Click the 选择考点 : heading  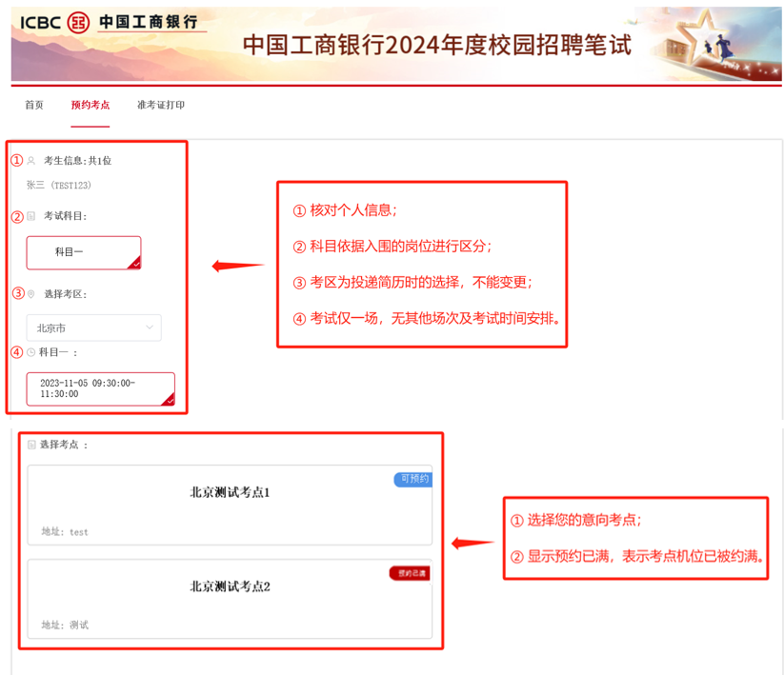click(x=64, y=445)
